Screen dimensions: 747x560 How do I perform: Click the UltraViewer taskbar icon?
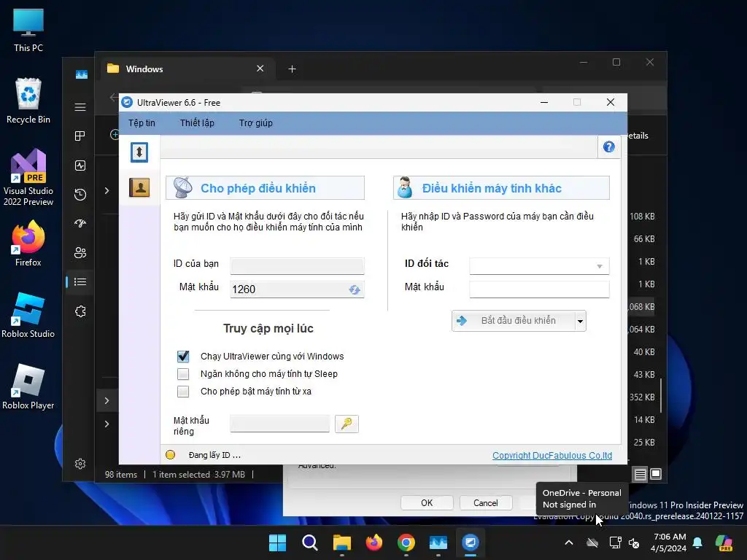pyautogui.click(x=471, y=542)
